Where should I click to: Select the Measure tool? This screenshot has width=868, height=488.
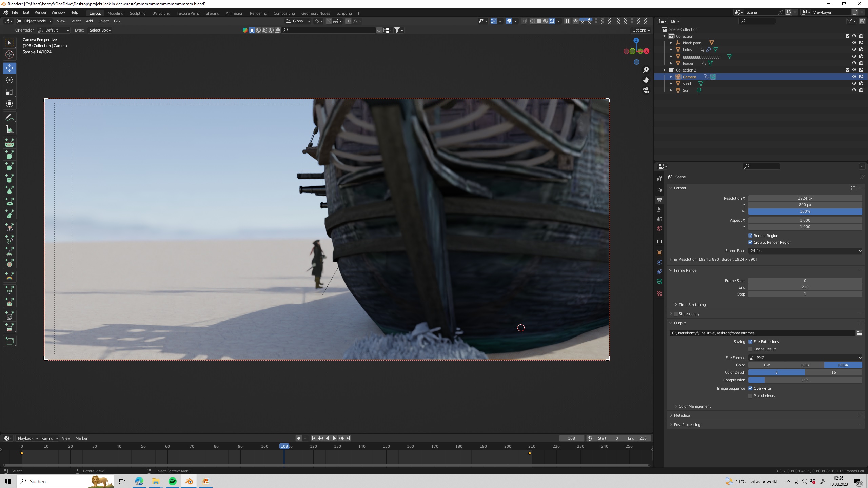click(9, 129)
